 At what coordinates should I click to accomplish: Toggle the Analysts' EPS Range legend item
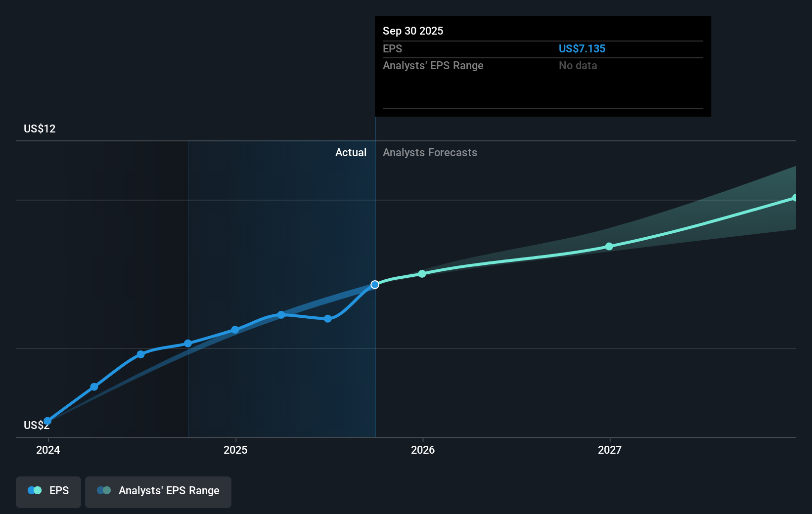[x=158, y=492]
